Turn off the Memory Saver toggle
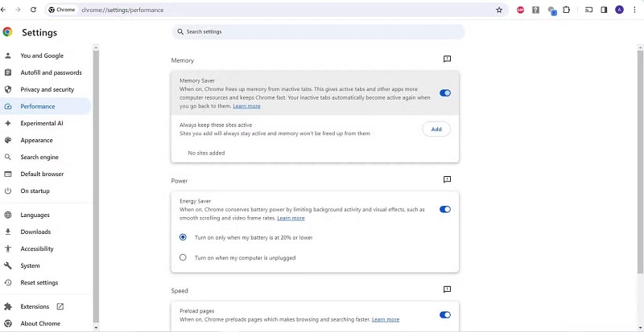This screenshot has width=644, height=332. click(x=445, y=93)
